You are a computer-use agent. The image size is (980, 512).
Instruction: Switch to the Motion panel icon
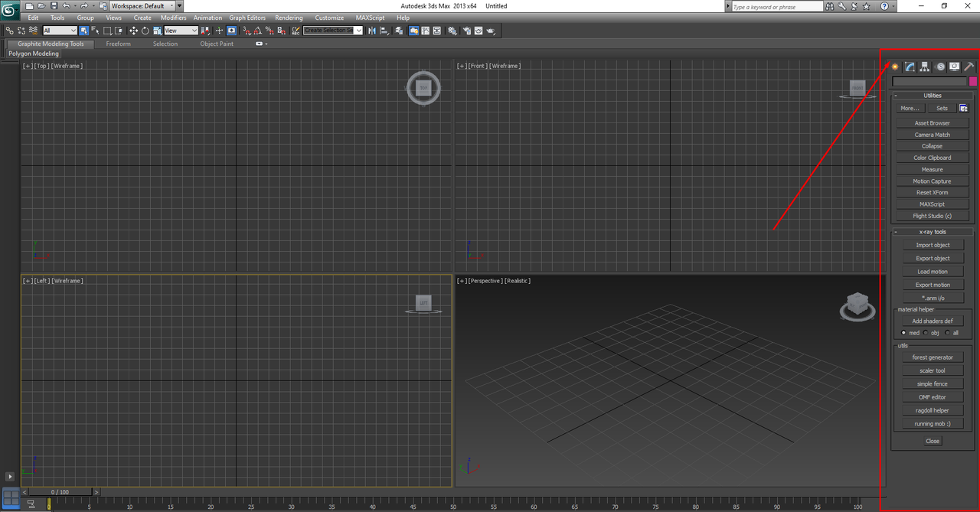click(940, 67)
